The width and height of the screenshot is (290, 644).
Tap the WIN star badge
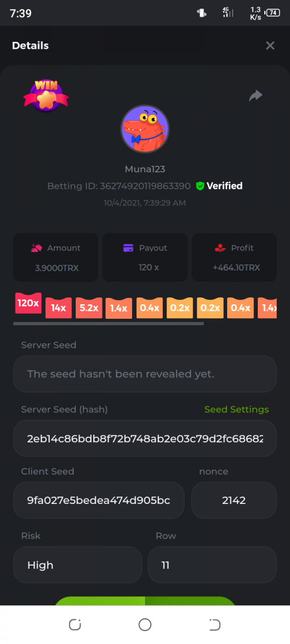(x=46, y=96)
